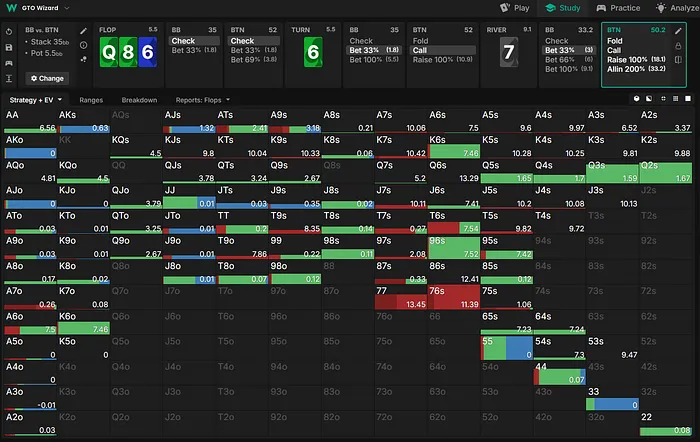700x442 pixels.
Task: Click the GTO Wizard logo
Action: [x=12, y=8]
